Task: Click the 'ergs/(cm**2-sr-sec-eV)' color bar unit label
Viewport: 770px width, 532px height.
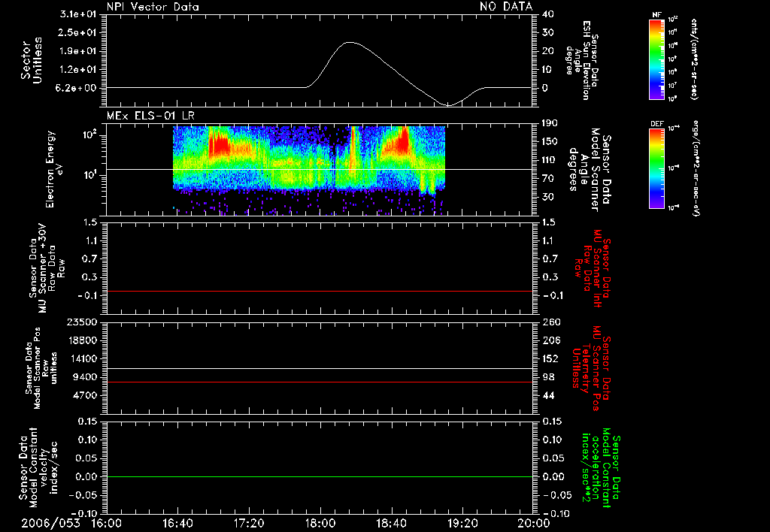Action: [696, 168]
